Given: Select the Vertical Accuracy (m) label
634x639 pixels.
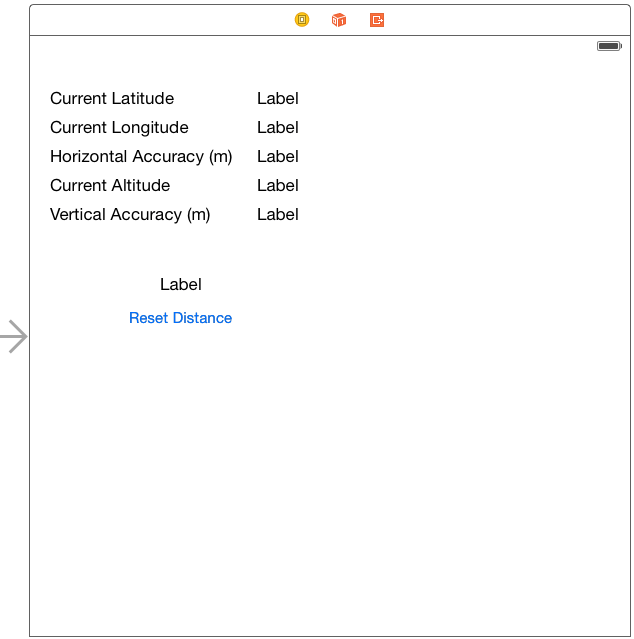Looking at the screenshot, I should tap(130, 215).
